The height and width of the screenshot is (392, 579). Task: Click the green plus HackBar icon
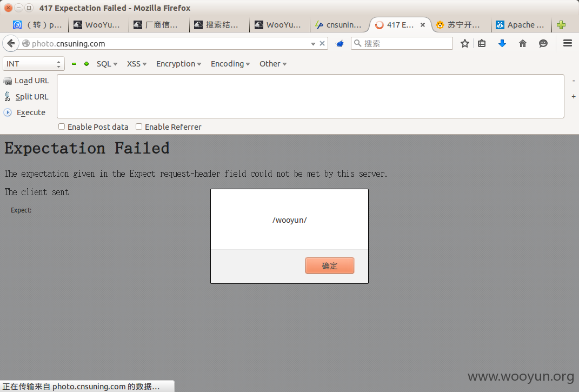tap(86, 64)
